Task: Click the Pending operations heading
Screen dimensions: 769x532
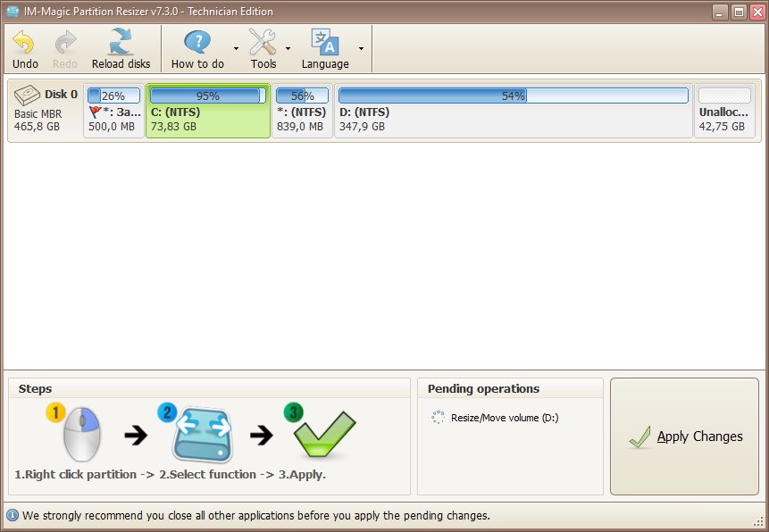Action: click(x=483, y=389)
